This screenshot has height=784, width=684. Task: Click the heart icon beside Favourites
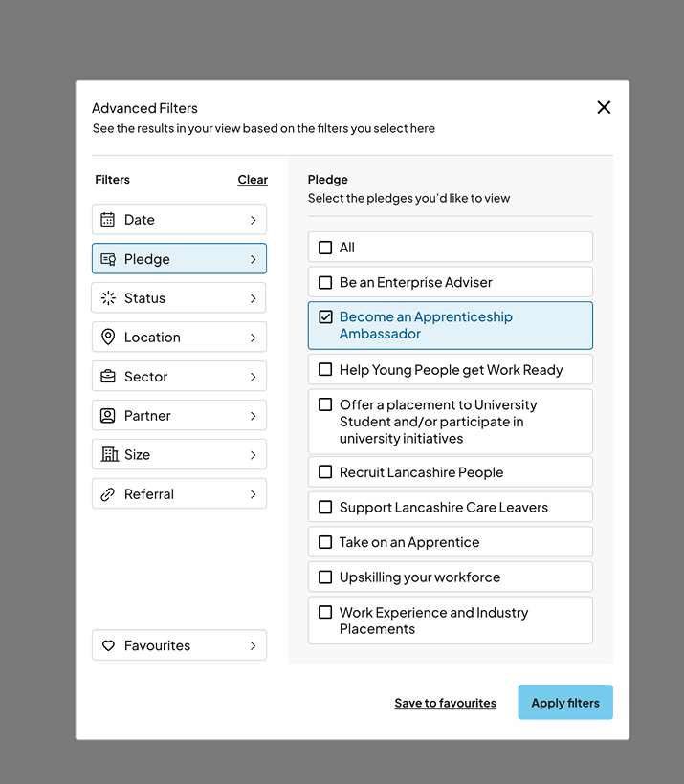(108, 645)
